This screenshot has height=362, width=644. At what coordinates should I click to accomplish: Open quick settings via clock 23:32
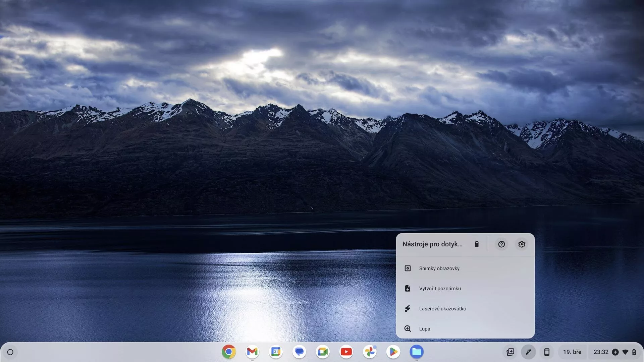pos(601,352)
